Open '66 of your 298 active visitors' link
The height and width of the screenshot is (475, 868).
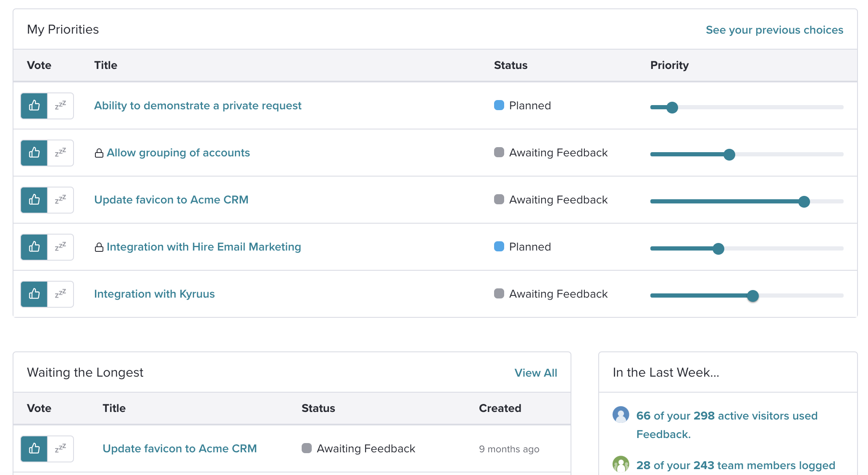tap(727, 425)
